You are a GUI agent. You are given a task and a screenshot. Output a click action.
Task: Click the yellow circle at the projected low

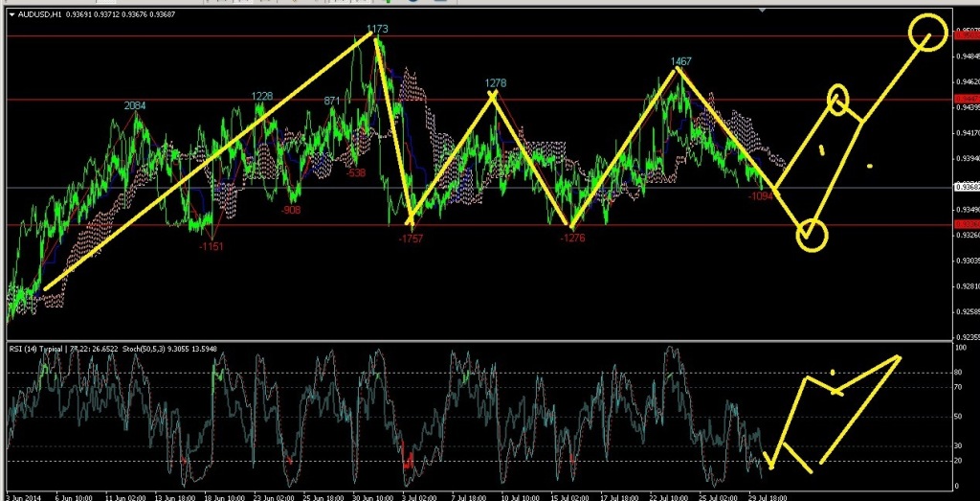click(811, 234)
